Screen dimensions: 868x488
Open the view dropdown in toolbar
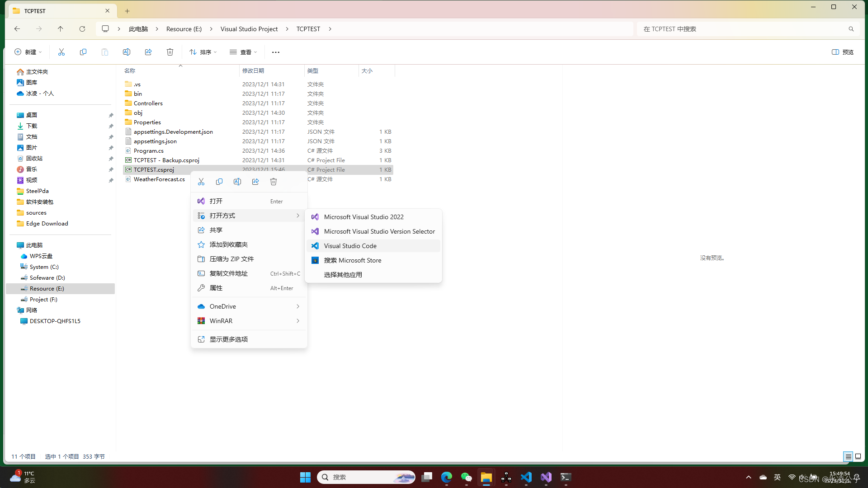point(243,52)
